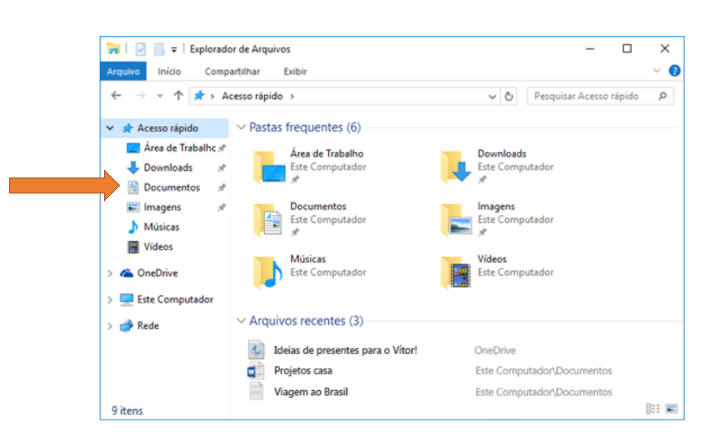Click the file icon of Viagem ao Brasil
The image size is (711, 443).
[x=256, y=392]
